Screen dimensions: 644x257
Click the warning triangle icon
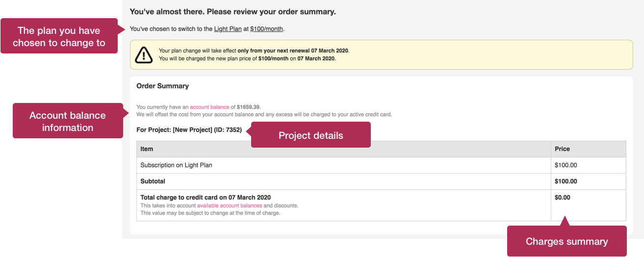(x=144, y=54)
